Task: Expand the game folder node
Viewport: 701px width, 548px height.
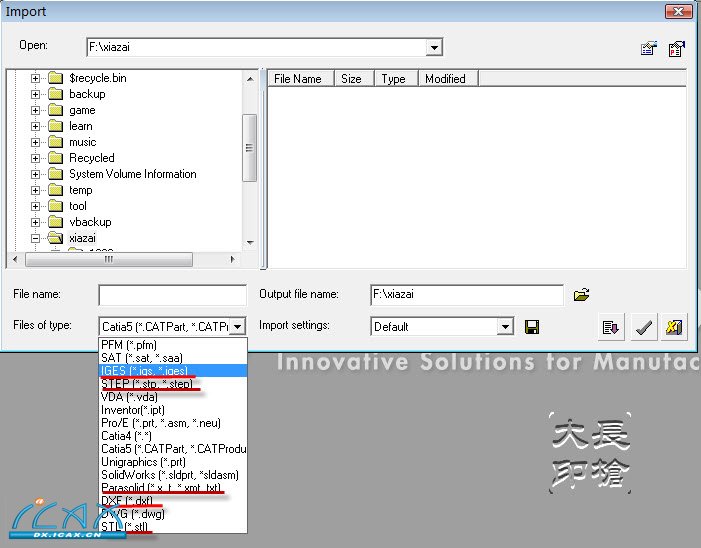Action: click(35, 110)
